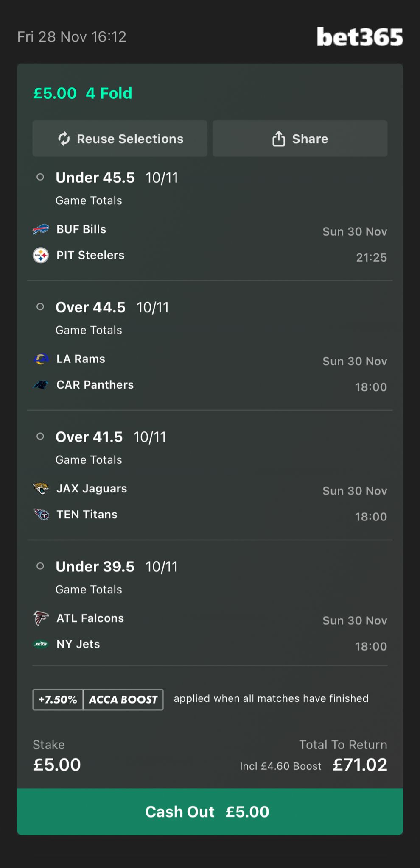This screenshot has width=420, height=868.
Task: Click the Tennessee Titans team logo
Action: (41, 515)
